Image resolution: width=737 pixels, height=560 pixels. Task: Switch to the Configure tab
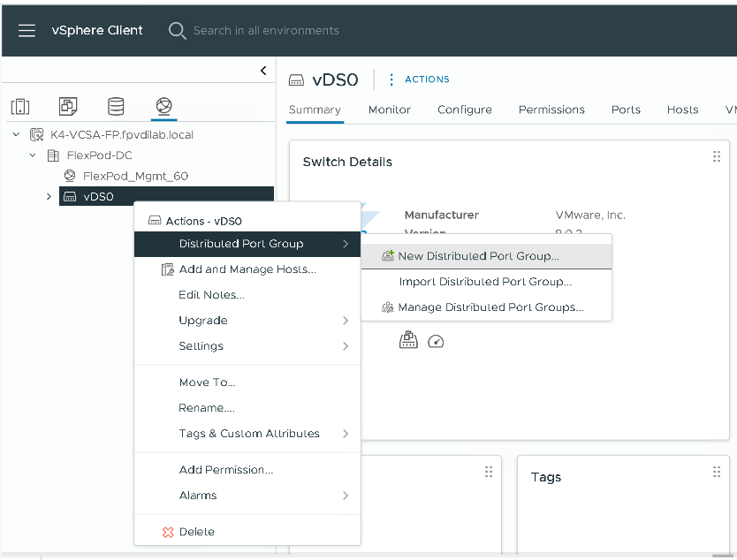[x=465, y=110]
